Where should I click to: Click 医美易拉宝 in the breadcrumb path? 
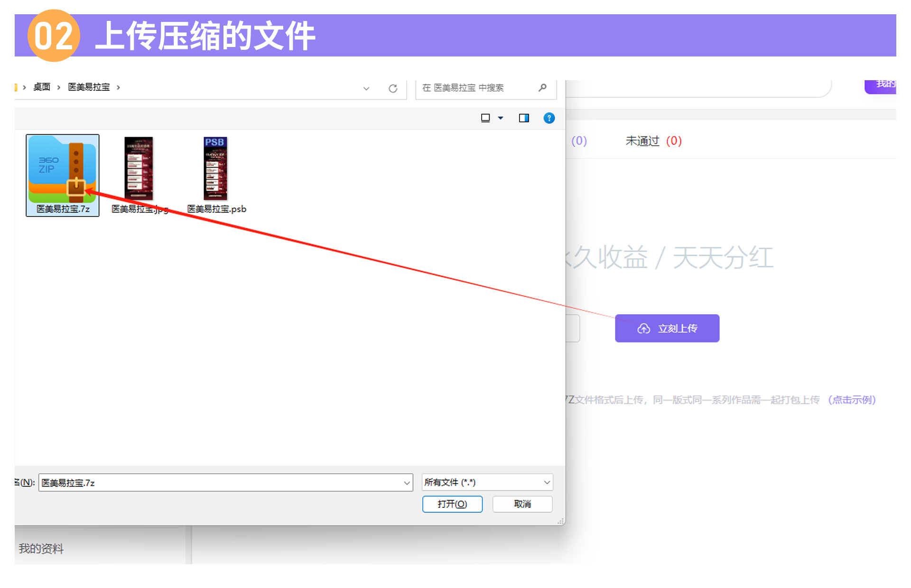click(x=89, y=87)
